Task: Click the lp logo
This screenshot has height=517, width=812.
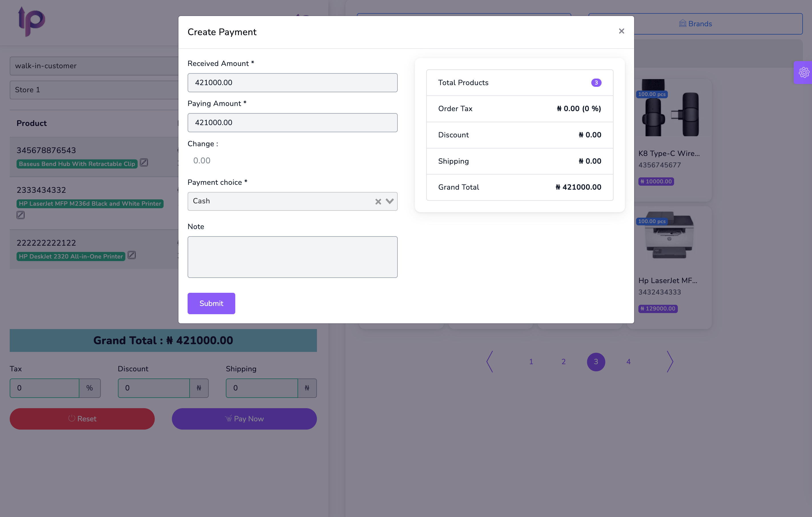Action: coord(32,22)
